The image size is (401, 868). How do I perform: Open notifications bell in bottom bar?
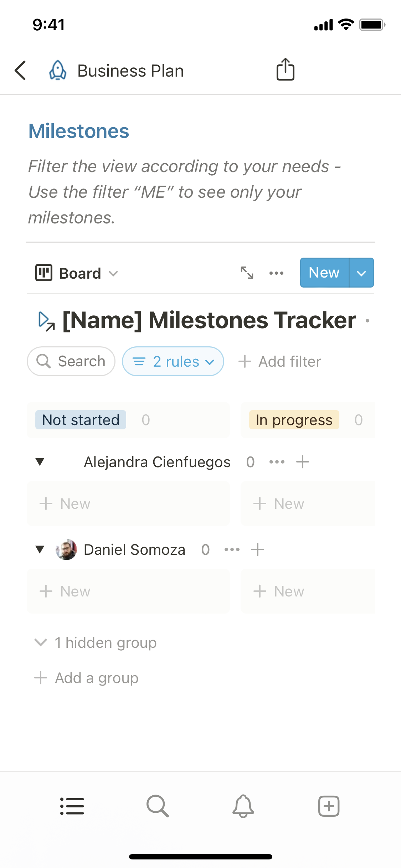coord(243,806)
